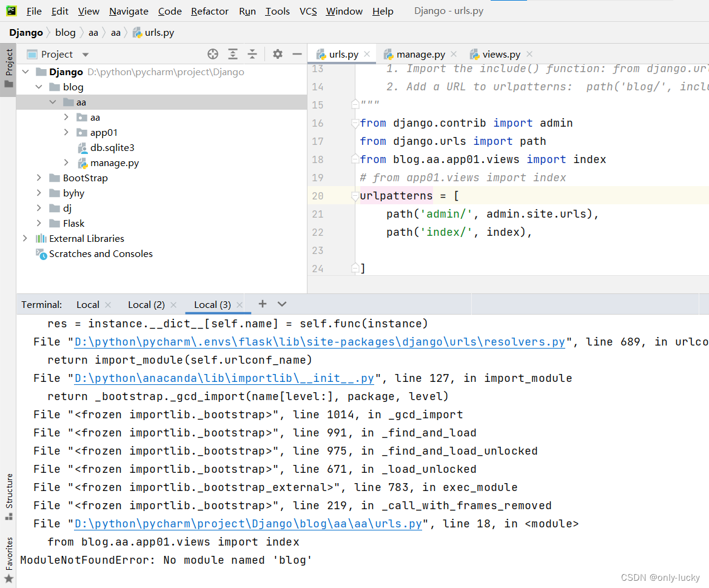Open the Tools menu
Viewport: 709px width, 588px height.
277,11
